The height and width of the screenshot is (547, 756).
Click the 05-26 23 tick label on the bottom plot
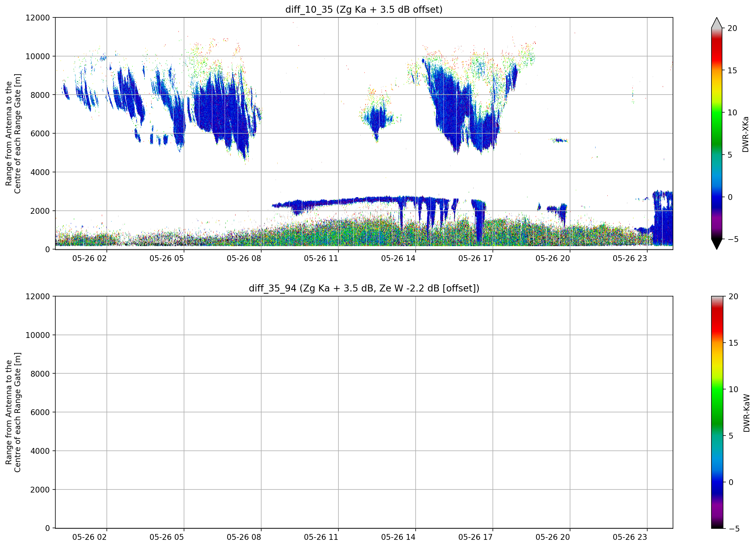pos(630,537)
